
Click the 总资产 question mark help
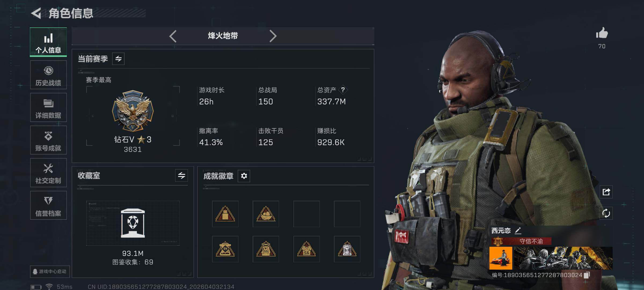click(x=343, y=90)
